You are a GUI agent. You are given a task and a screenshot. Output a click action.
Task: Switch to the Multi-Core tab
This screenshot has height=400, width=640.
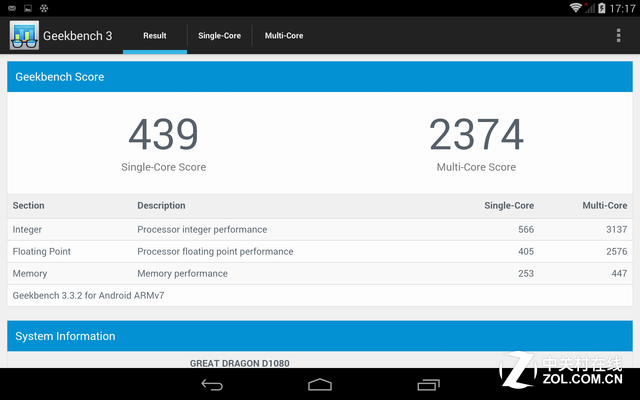tap(284, 36)
